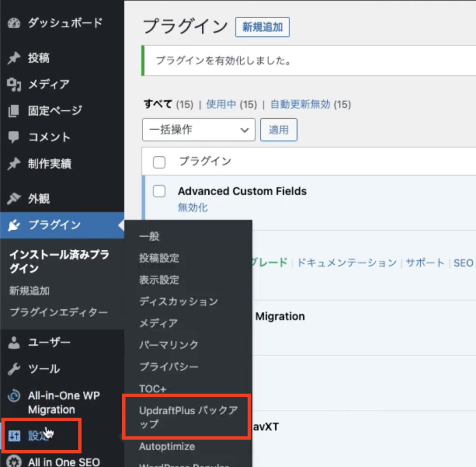Filter plugins by 使用中 link

(x=221, y=104)
